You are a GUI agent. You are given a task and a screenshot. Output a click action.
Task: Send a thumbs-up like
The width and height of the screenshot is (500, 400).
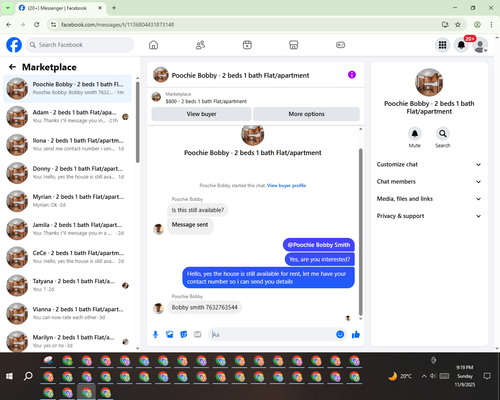tap(356, 334)
